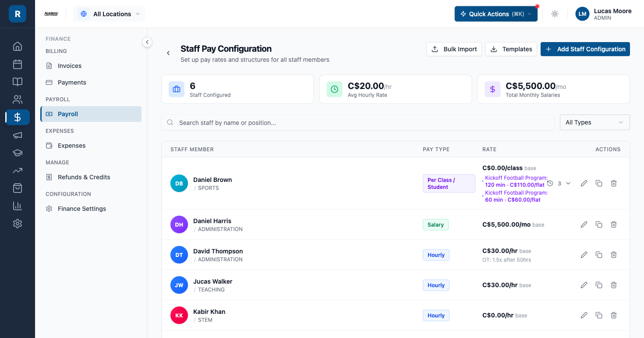This screenshot has width=644, height=338.
Task: Open the Quick Actions dropdown
Action: click(x=496, y=14)
